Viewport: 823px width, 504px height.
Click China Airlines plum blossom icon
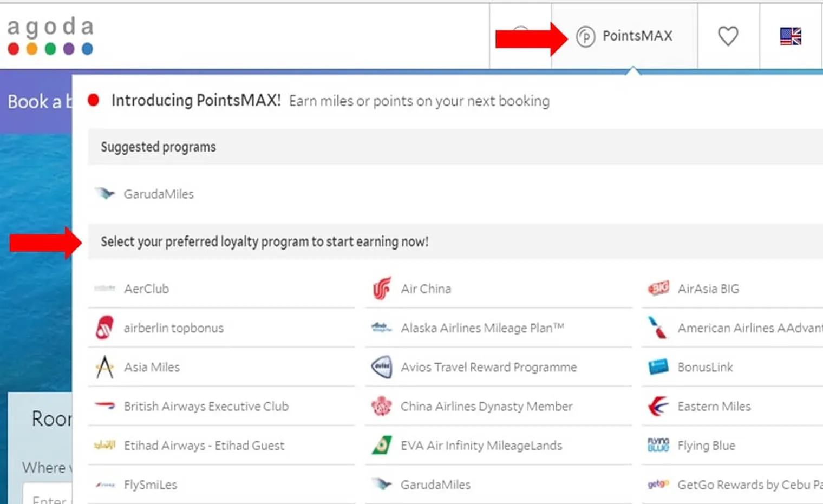(x=382, y=406)
